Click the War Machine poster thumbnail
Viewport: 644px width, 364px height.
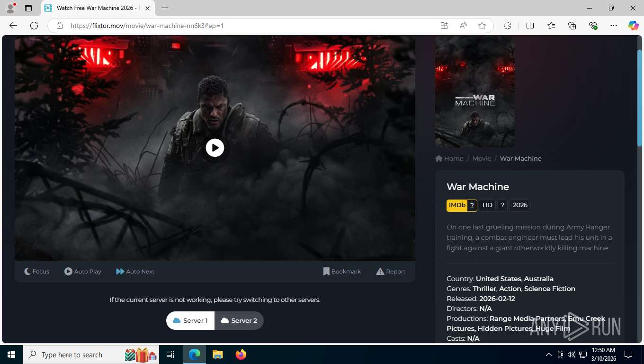pyautogui.click(x=475, y=91)
